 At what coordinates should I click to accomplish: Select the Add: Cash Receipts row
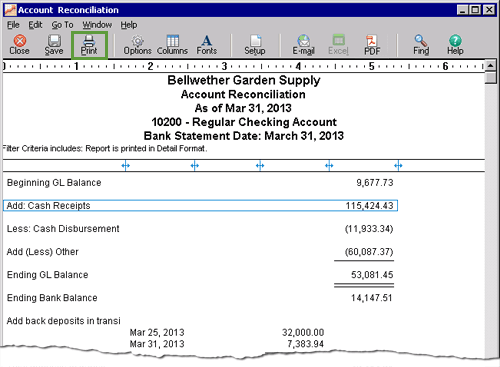200,206
